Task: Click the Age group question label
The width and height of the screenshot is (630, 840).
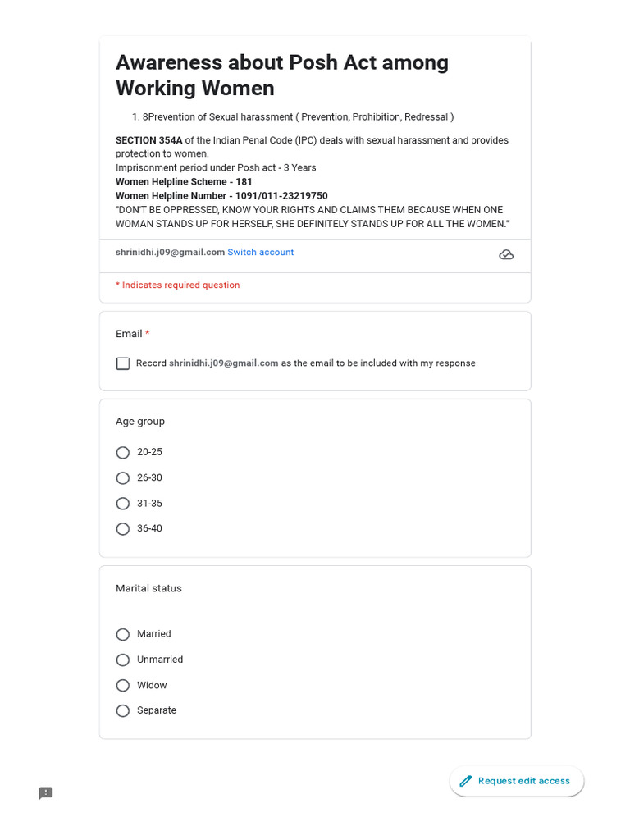Action: pos(140,422)
